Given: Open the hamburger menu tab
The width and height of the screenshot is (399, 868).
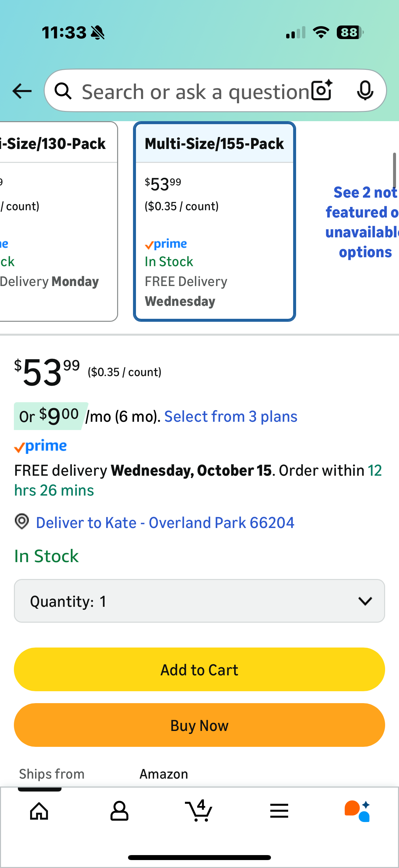Looking at the screenshot, I should [279, 811].
